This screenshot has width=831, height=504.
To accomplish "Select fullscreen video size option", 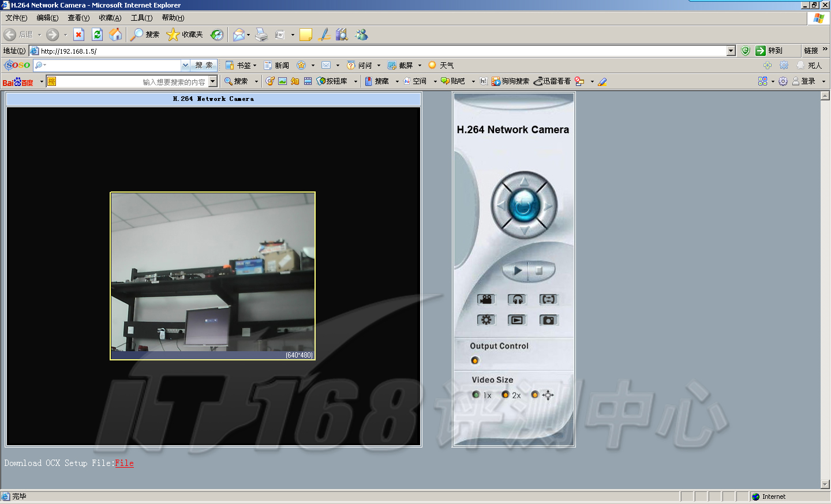I will 535,395.
